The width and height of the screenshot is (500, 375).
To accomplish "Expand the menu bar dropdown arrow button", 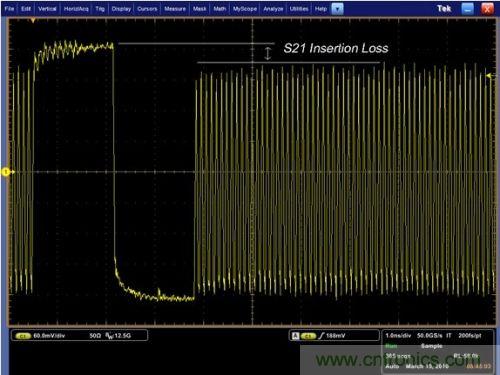I will [x=337, y=9].
